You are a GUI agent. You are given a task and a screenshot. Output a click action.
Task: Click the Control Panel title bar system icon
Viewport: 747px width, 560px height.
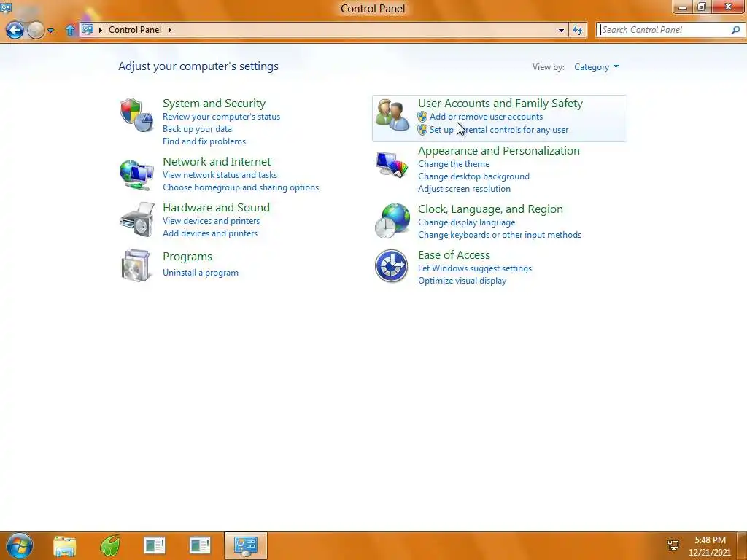[x=6, y=7]
